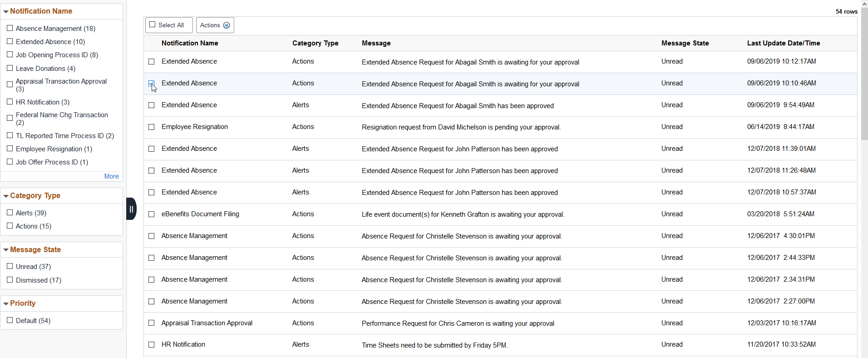Open the Actions dropdown arrow icon
Viewport: 868px width, 358px height.
[x=227, y=25]
